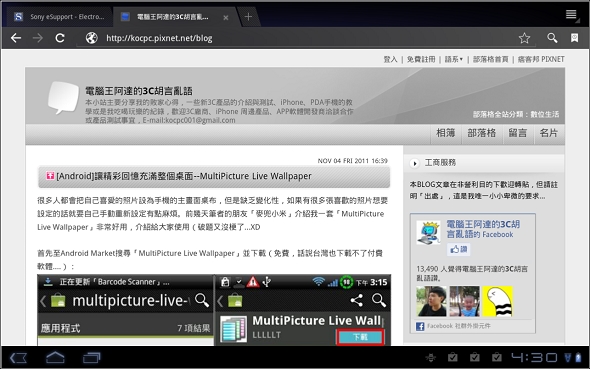The width and height of the screenshot is (590, 369).
Task: Click the 部落格首頁 link
Action: point(490,59)
